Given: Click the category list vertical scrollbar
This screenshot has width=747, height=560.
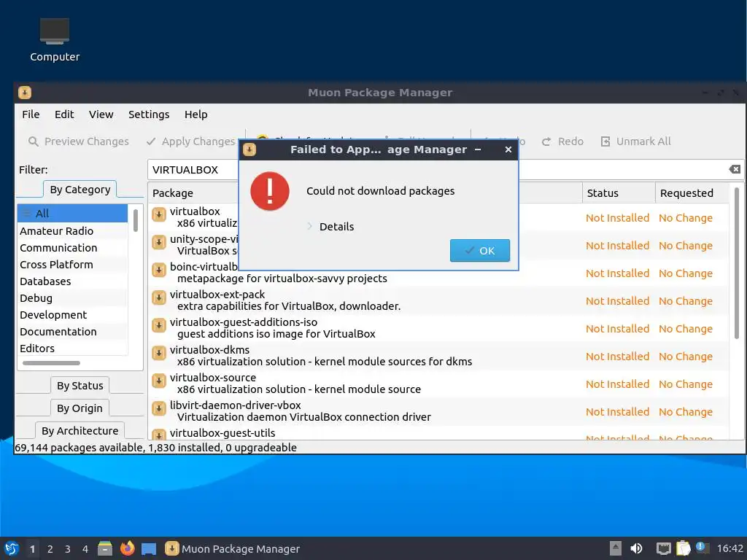Looking at the screenshot, I should (x=135, y=220).
